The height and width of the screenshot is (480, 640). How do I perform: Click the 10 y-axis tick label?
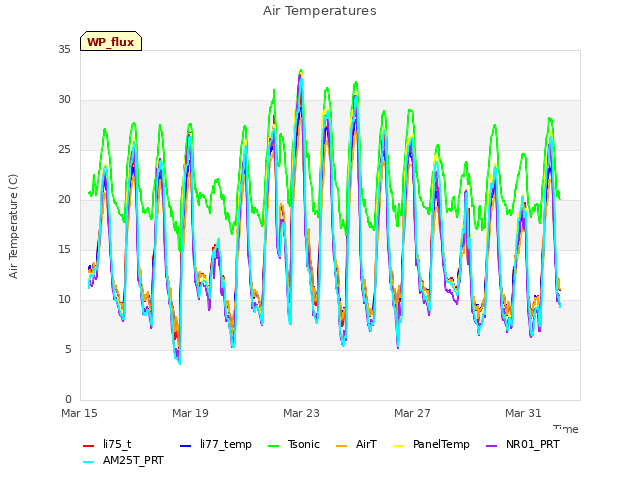(x=64, y=300)
